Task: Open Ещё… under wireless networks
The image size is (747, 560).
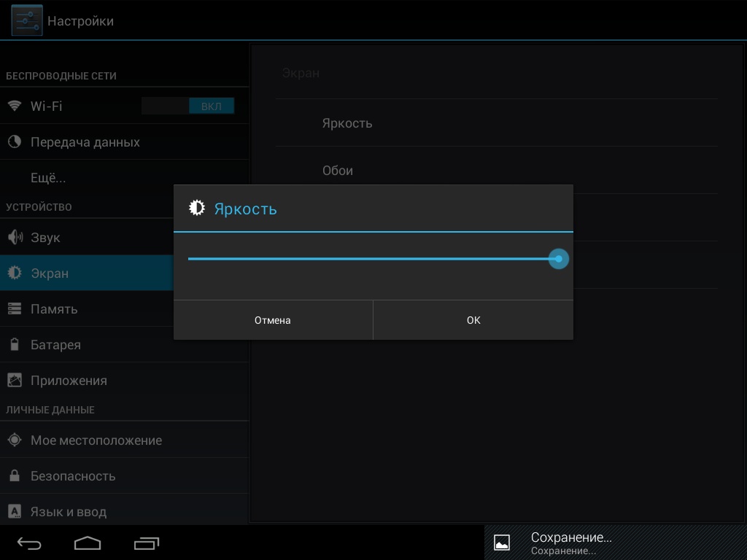Action: [48, 178]
